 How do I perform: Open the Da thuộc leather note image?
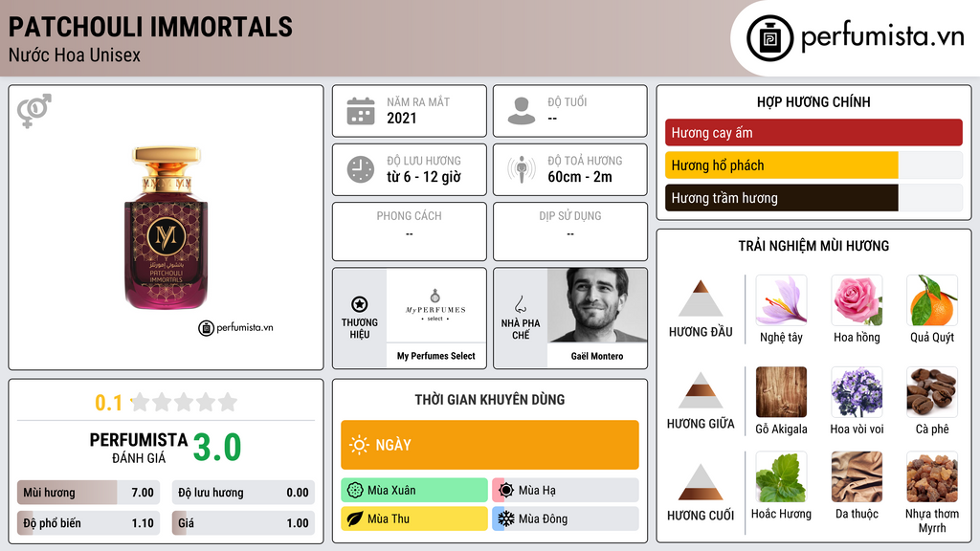coord(857,477)
